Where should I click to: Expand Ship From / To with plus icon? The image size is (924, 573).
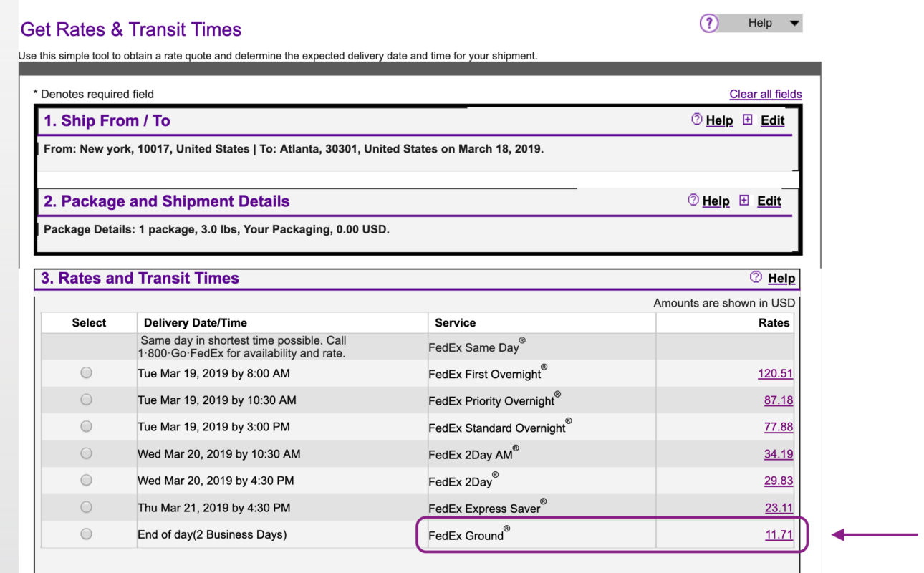click(747, 120)
